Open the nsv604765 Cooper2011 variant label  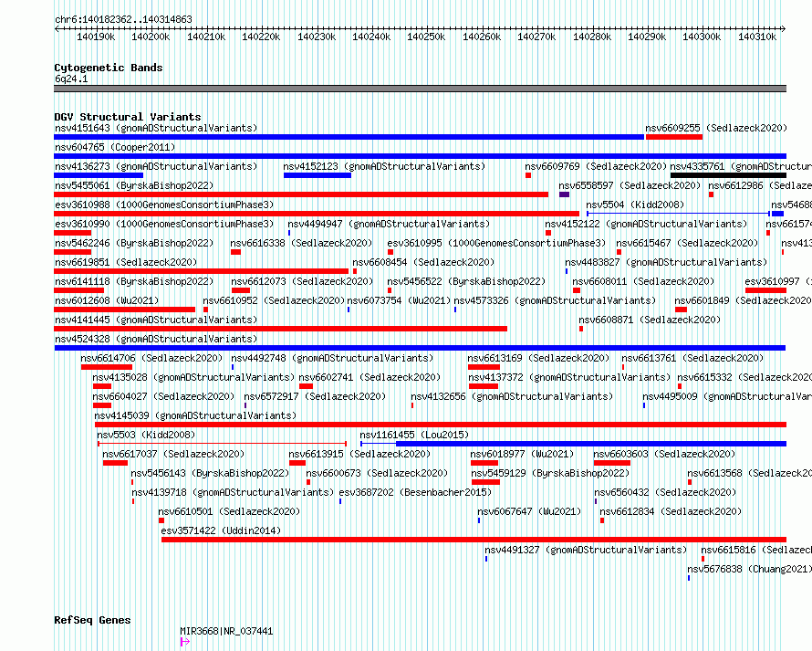[115, 147]
